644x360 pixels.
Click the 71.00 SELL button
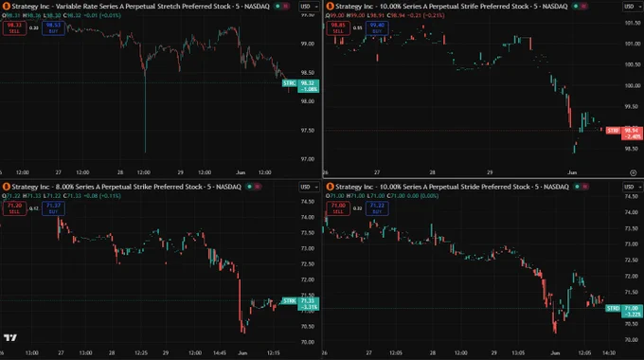pos(338,208)
